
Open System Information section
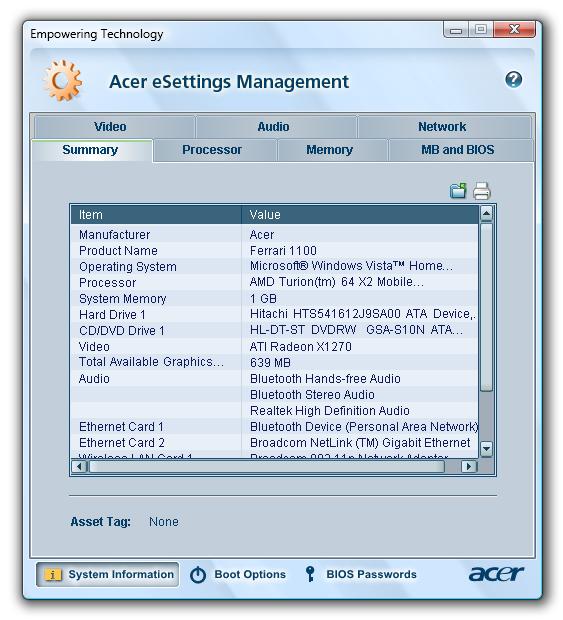point(107,575)
